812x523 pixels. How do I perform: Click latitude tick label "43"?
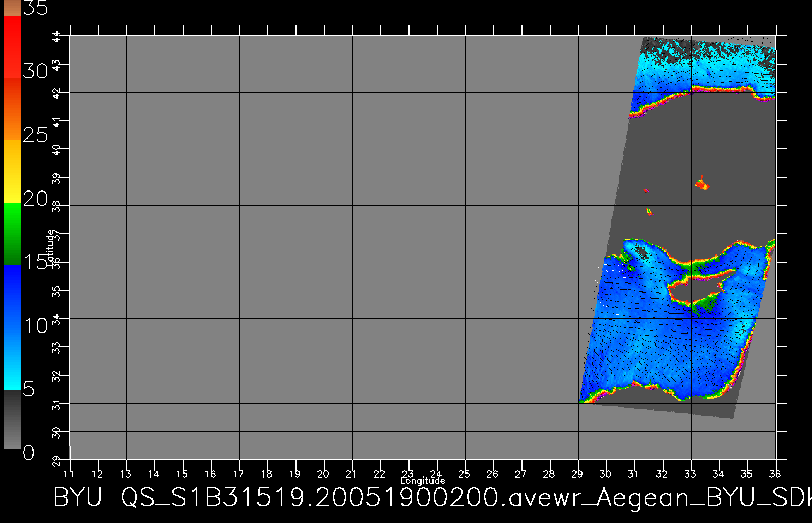(57, 65)
